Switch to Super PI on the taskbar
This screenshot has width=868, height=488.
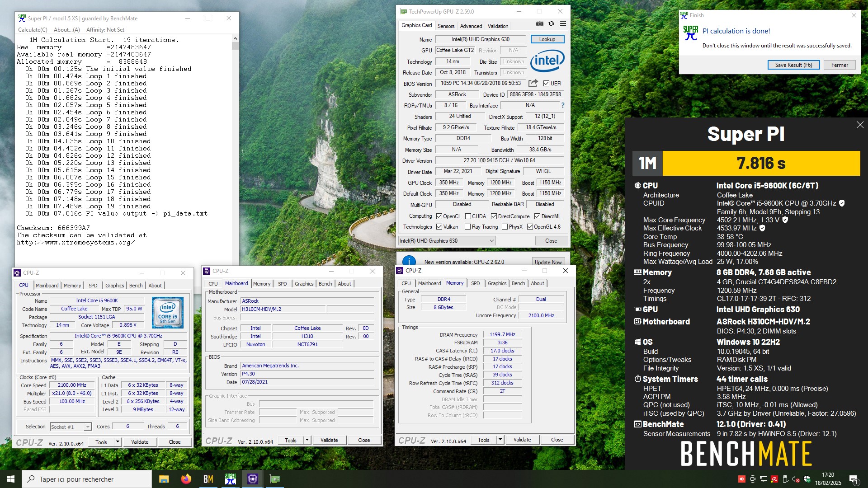pos(230,479)
